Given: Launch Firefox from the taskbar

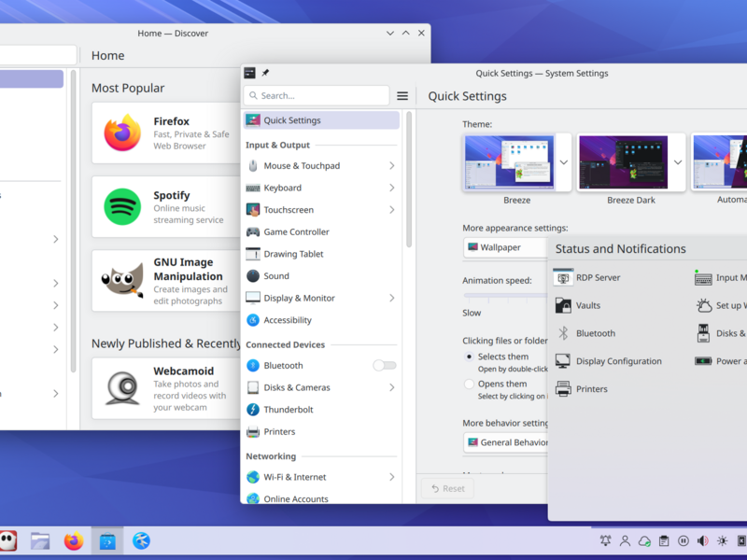Looking at the screenshot, I should click(x=74, y=541).
